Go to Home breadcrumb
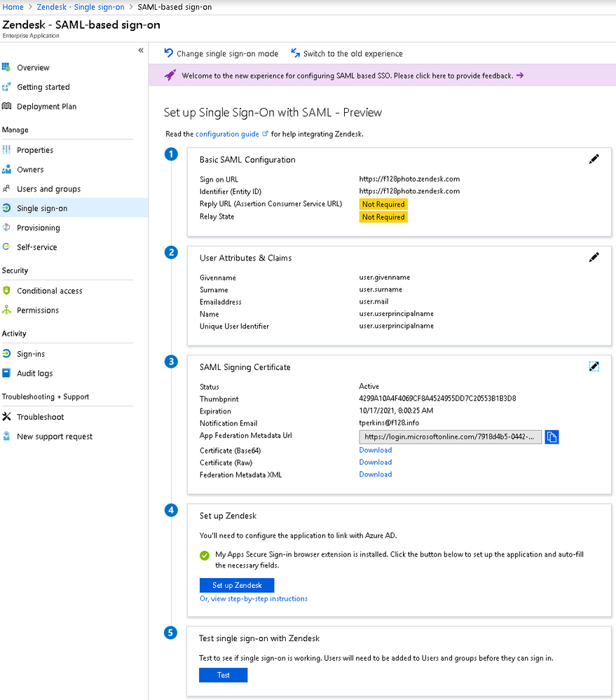Viewport: 616px width, 700px height. coord(13,7)
